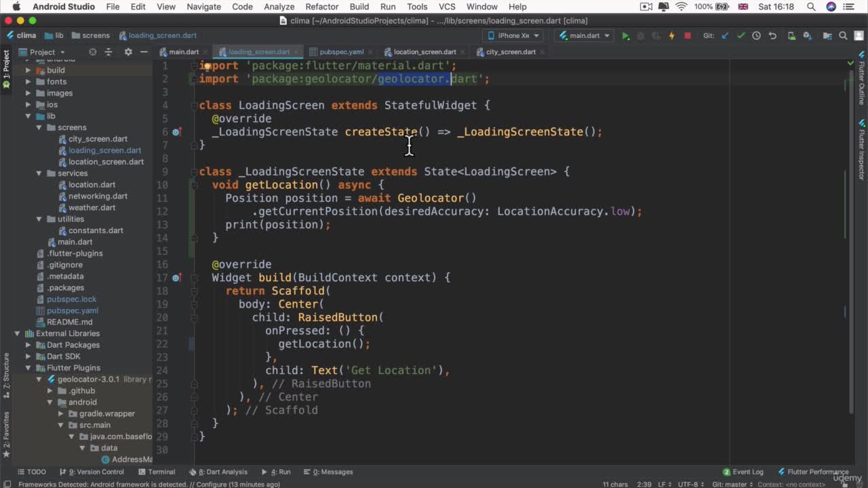Image resolution: width=868 pixels, height=488 pixels.
Task: Open the Dart Analysis tool window
Action: coord(218,472)
